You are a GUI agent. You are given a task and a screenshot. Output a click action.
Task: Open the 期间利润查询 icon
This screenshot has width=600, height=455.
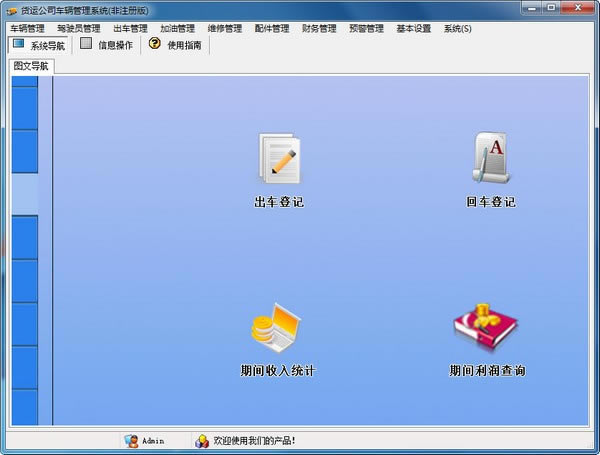[x=486, y=327]
